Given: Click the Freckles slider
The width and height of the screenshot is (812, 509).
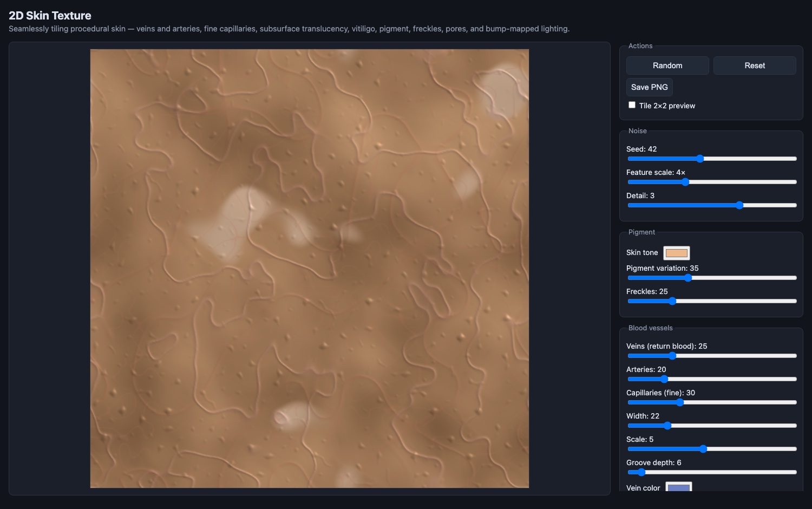Looking at the screenshot, I should click(x=712, y=301).
